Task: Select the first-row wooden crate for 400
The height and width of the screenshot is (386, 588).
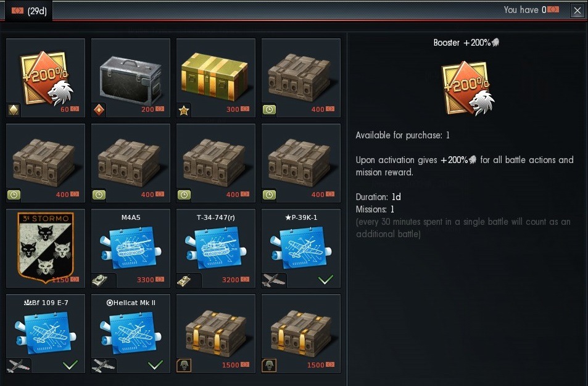Action: tap(301, 78)
